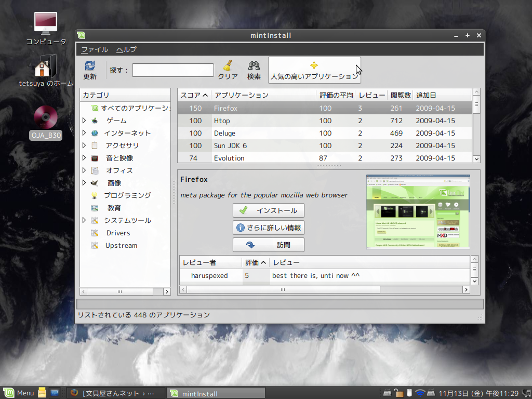Click the システムツール category icon
Viewport: 532px width, 399px height.
(x=95, y=220)
